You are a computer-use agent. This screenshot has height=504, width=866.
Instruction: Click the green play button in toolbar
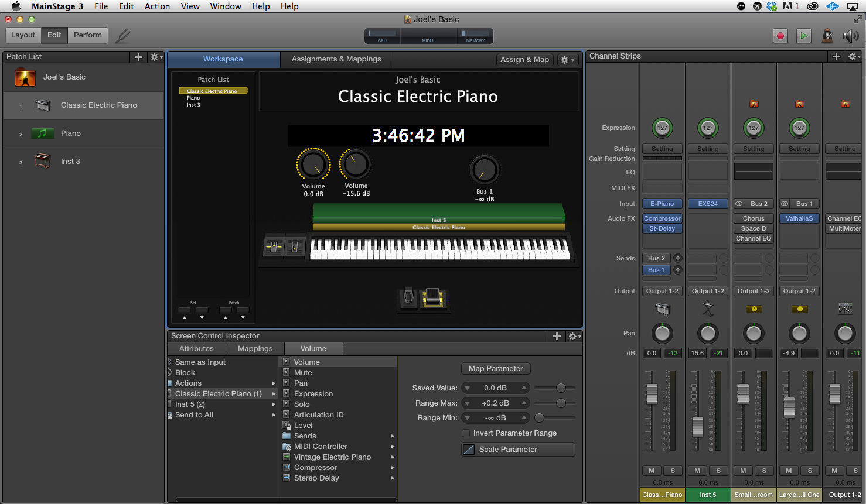[x=804, y=36]
